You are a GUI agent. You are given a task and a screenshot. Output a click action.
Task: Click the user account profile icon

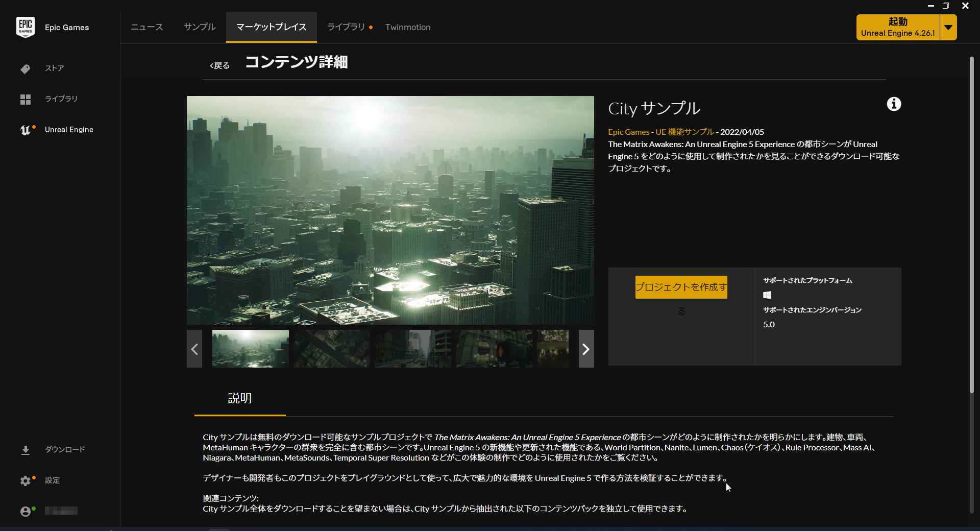pos(26,511)
